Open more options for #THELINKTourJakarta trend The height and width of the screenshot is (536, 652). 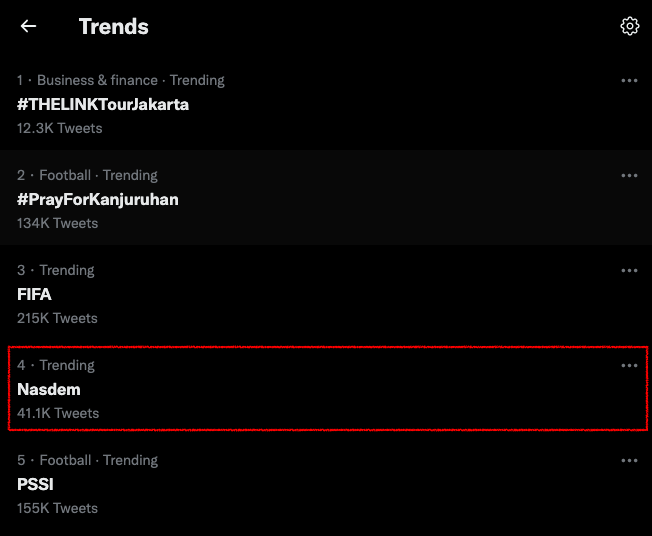coord(629,80)
